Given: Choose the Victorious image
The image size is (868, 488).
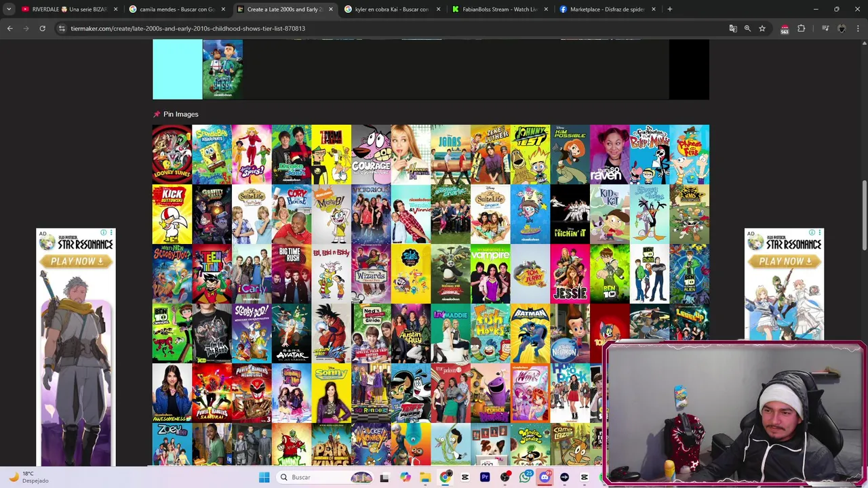Looking at the screenshot, I should [371, 214].
